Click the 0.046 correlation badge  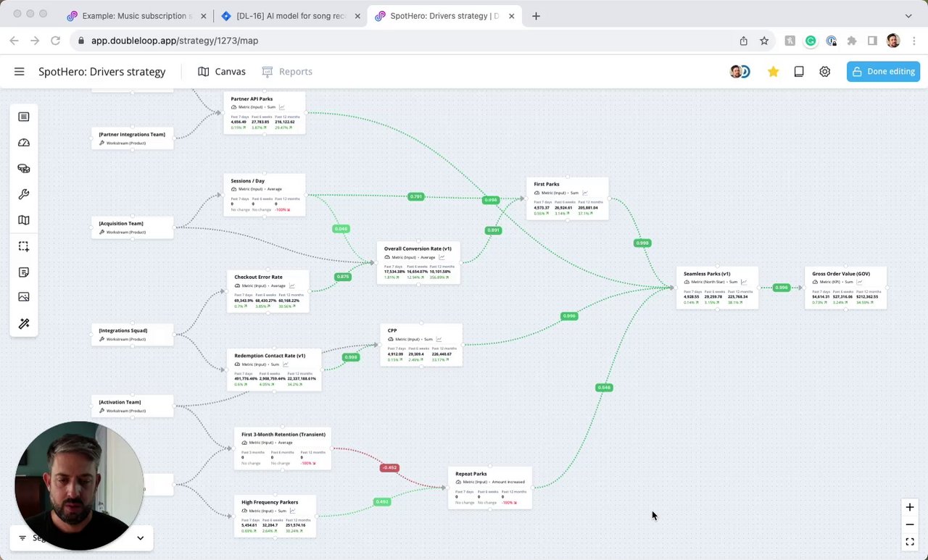(341, 229)
